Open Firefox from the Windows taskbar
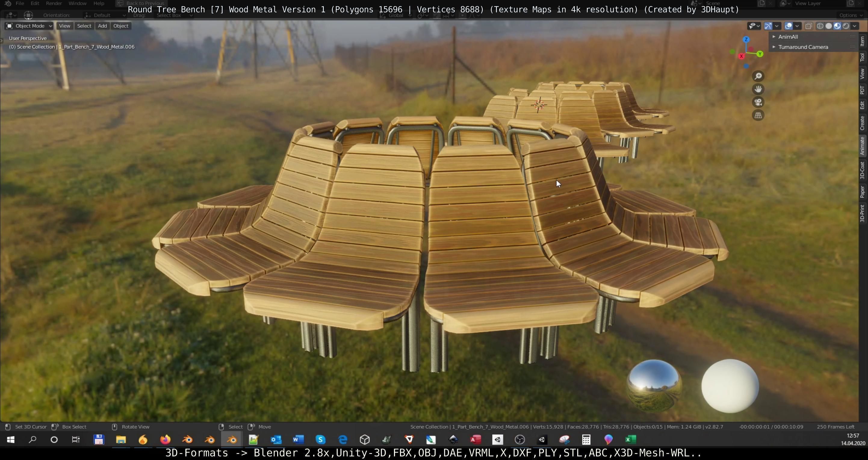 (165, 440)
